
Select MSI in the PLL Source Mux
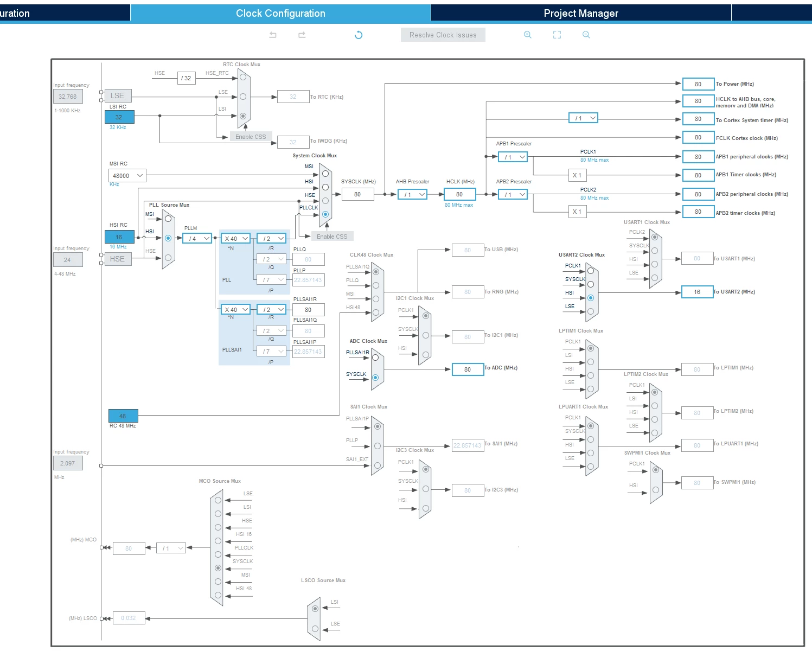click(168, 219)
